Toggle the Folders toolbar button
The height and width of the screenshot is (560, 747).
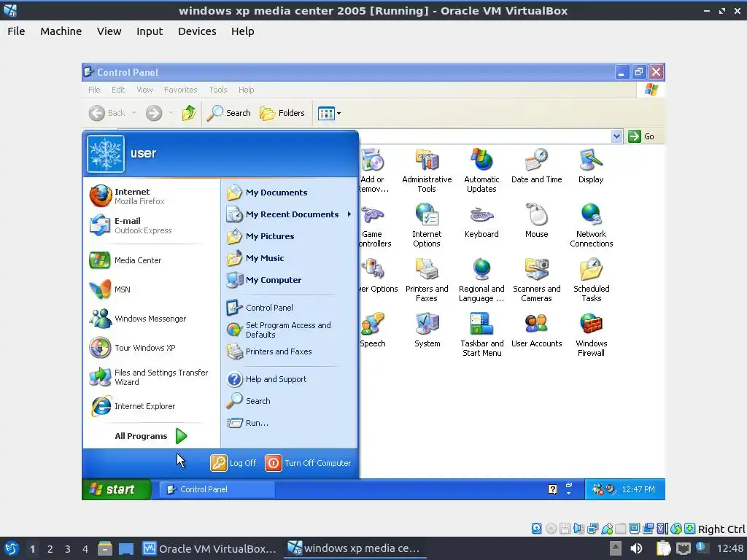click(282, 113)
